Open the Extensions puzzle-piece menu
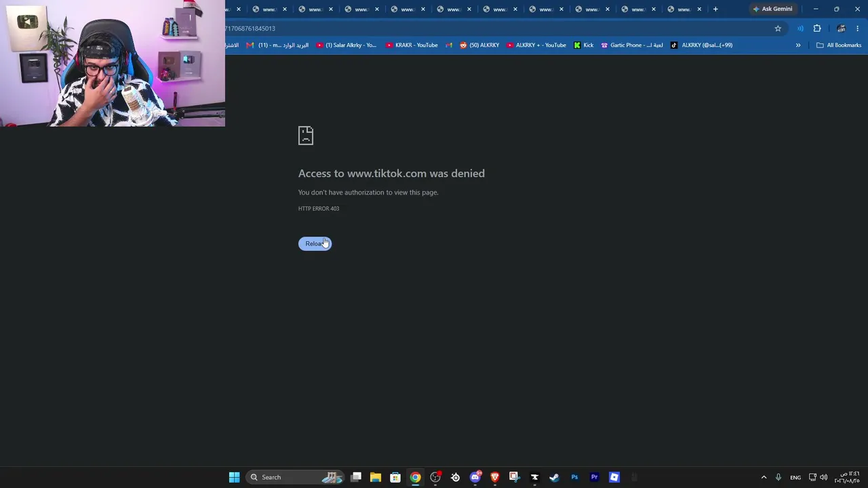Viewport: 868px width, 488px height. 817,28
